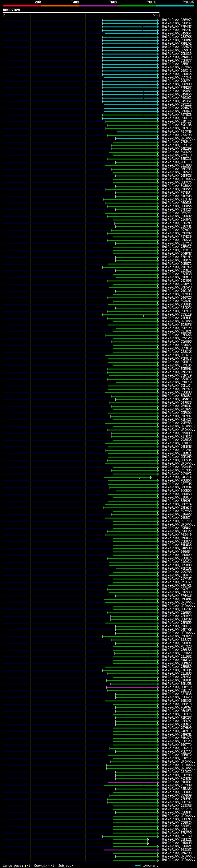Open hit UniRef100_P74416

(x=177, y=596)
